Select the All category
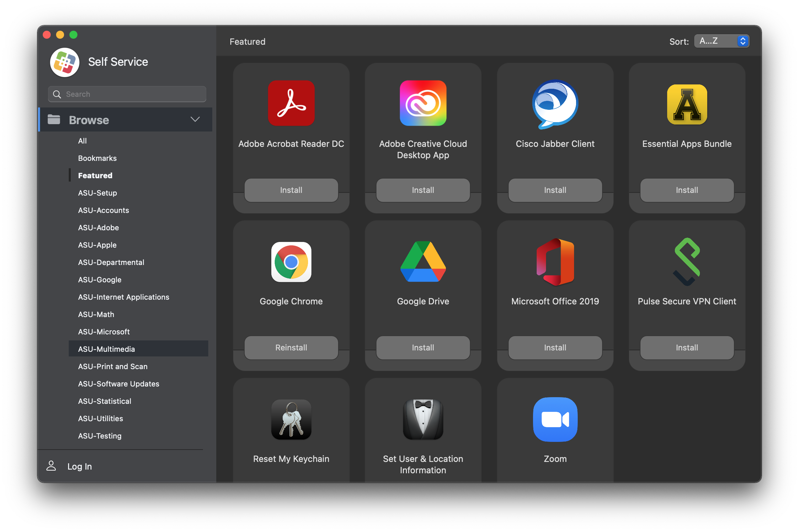 coord(82,141)
